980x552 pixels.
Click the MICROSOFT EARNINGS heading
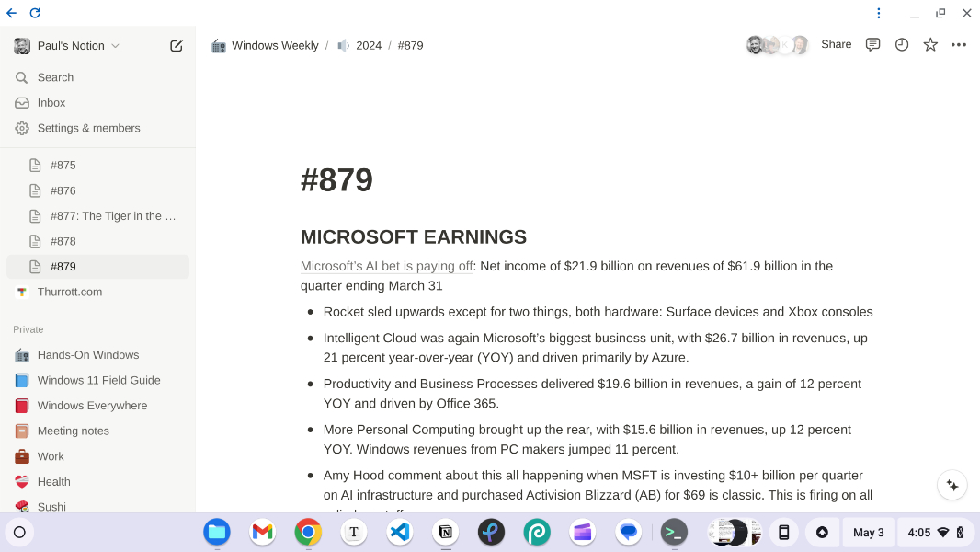click(x=413, y=237)
